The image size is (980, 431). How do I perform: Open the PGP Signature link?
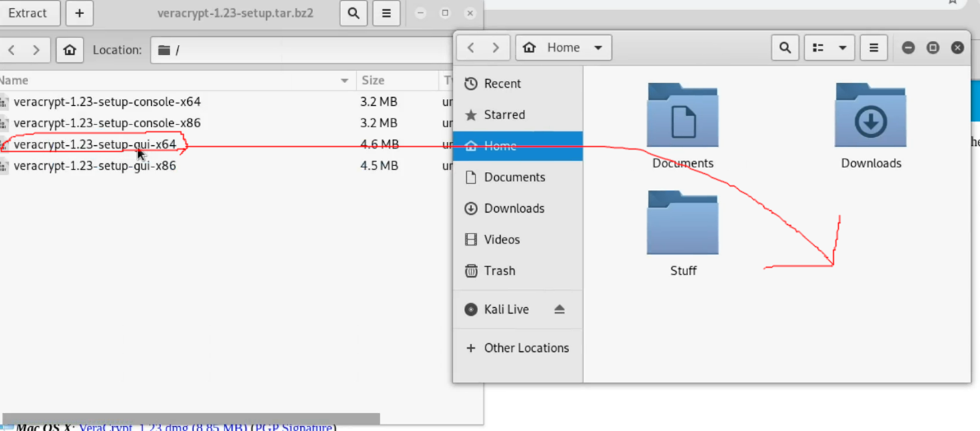294,428
